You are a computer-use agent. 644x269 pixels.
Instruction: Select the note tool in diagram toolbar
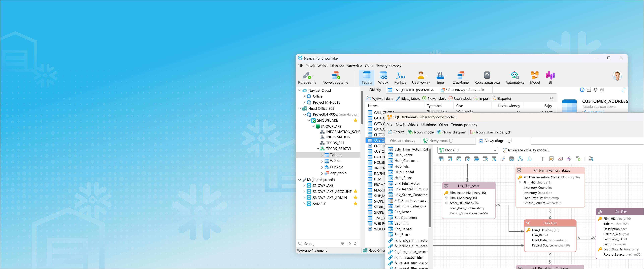click(x=551, y=159)
